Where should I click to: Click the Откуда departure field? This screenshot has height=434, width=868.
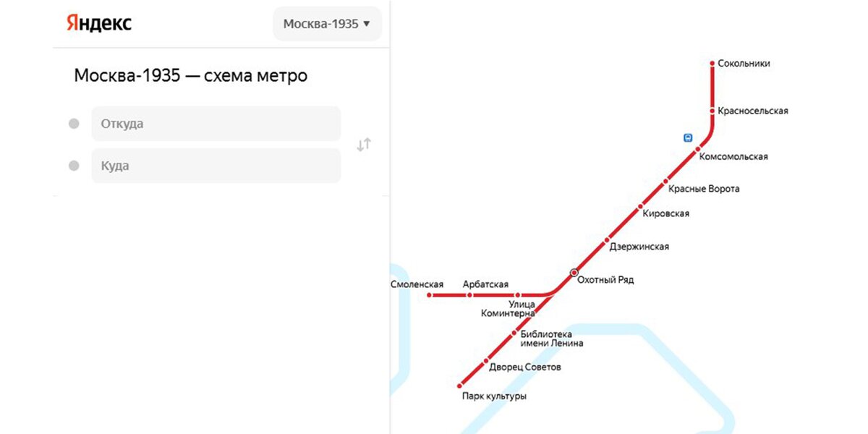point(216,124)
